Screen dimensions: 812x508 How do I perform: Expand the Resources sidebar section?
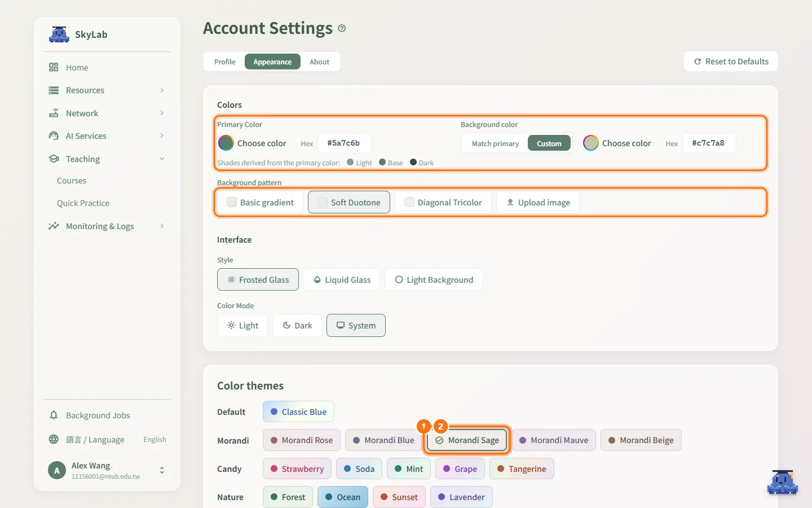pos(107,90)
